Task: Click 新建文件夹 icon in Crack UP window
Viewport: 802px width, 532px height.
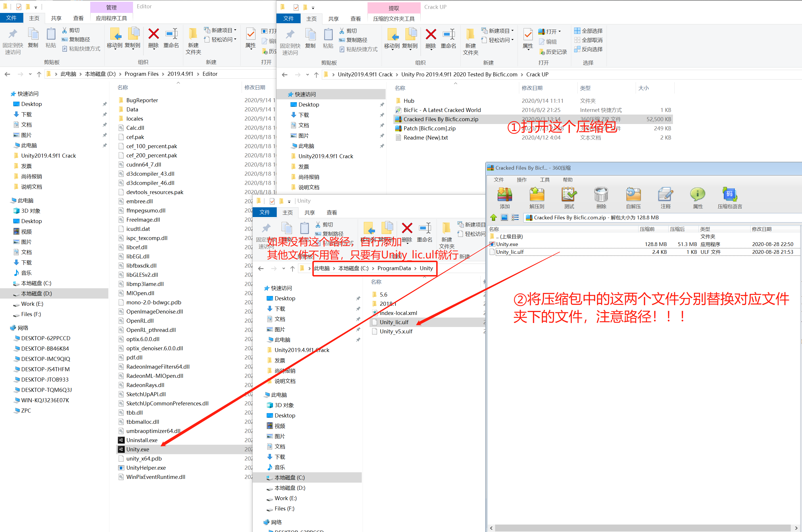Action: (470, 35)
